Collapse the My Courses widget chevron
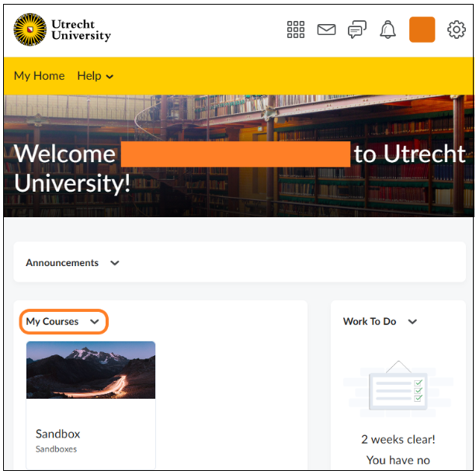 95,321
